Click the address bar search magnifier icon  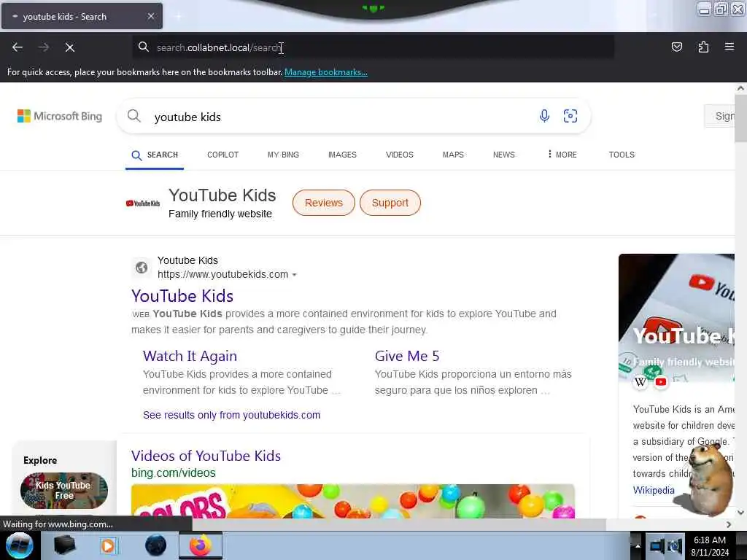(x=144, y=47)
